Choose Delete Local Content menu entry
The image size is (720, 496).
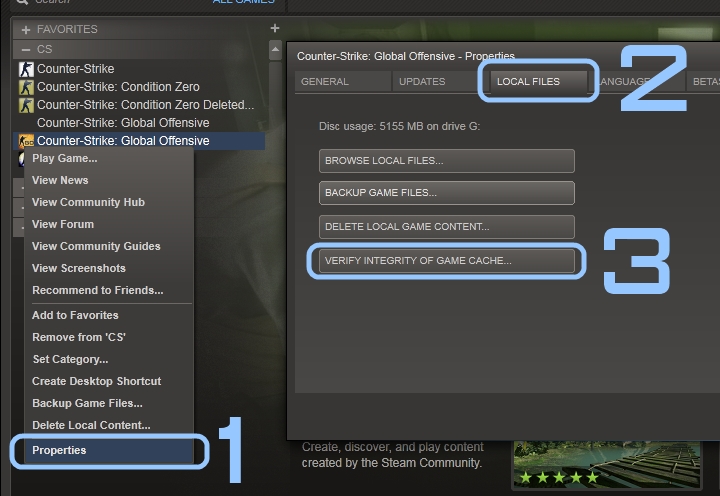(109, 425)
